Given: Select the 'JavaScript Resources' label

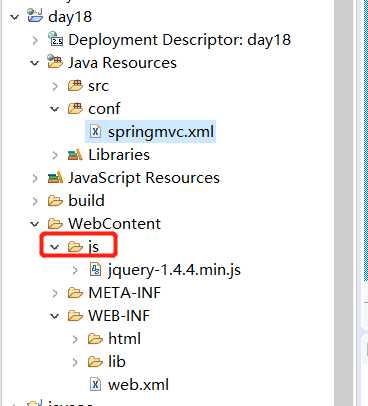Looking at the screenshot, I should tap(144, 178).
